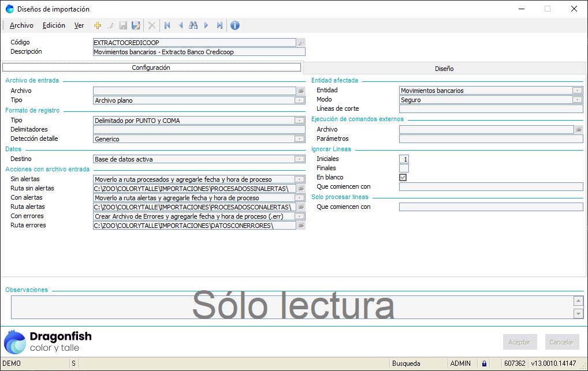Viewport: 588px width, 371px height.
Task: Click the Descripción field
Action: [199, 52]
